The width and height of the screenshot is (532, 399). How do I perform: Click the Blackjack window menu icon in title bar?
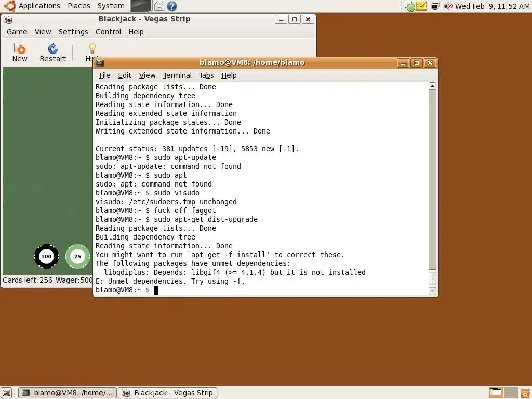point(8,19)
